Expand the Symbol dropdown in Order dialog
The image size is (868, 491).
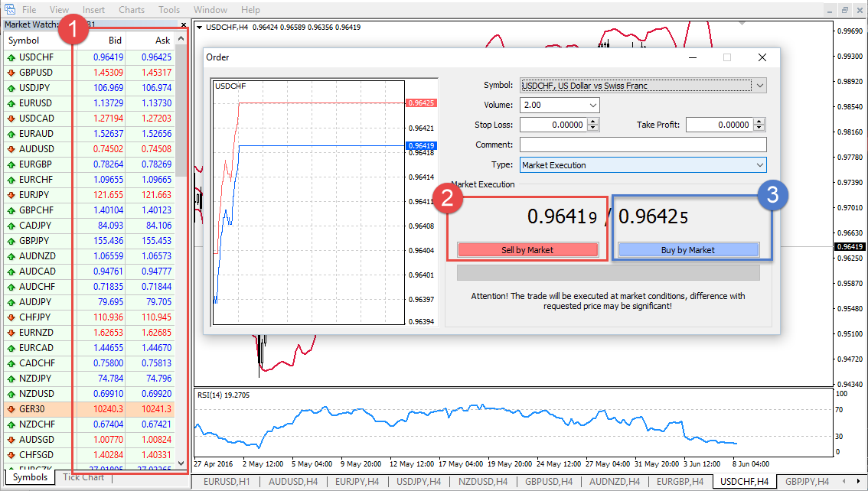coord(759,86)
